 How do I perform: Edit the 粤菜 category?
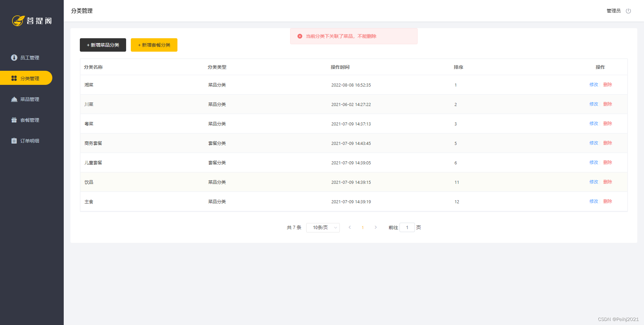[x=594, y=123]
